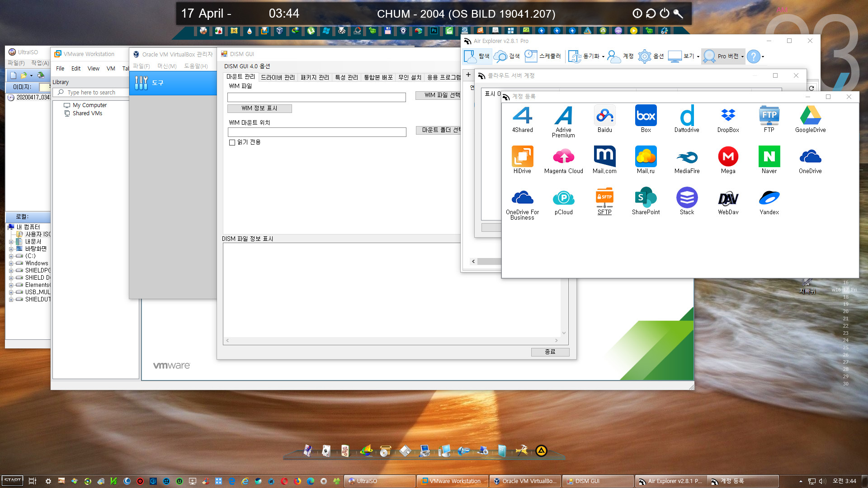Expand the help question-mark dropdown
This screenshot has width=868, height=488.
pyautogui.click(x=763, y=57)
